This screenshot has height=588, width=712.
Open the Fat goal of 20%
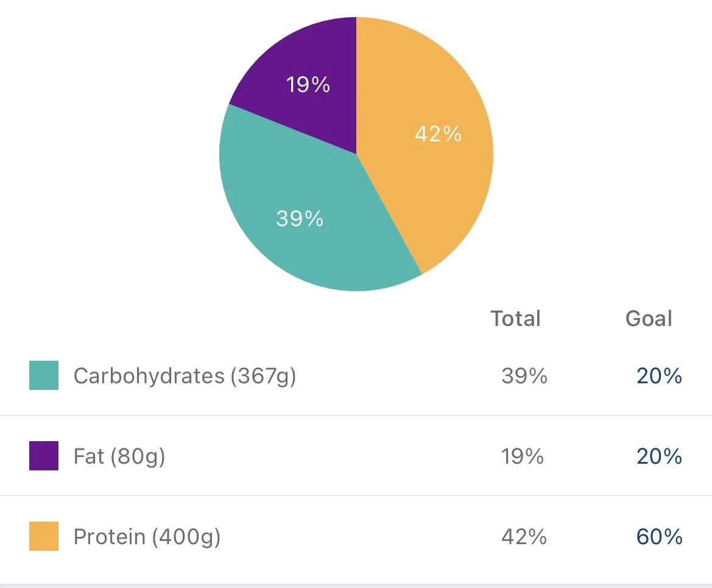tap(659, 456)
